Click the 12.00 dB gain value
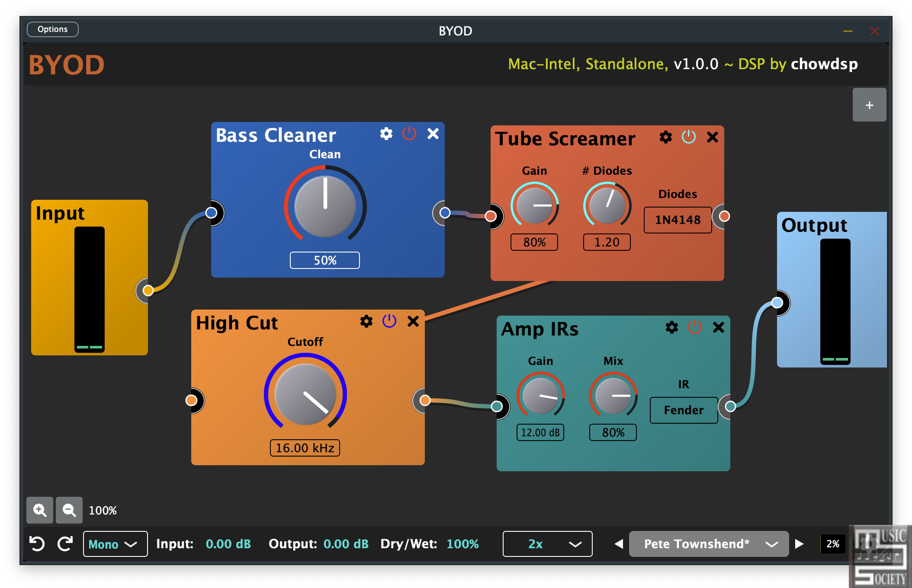 540,432
